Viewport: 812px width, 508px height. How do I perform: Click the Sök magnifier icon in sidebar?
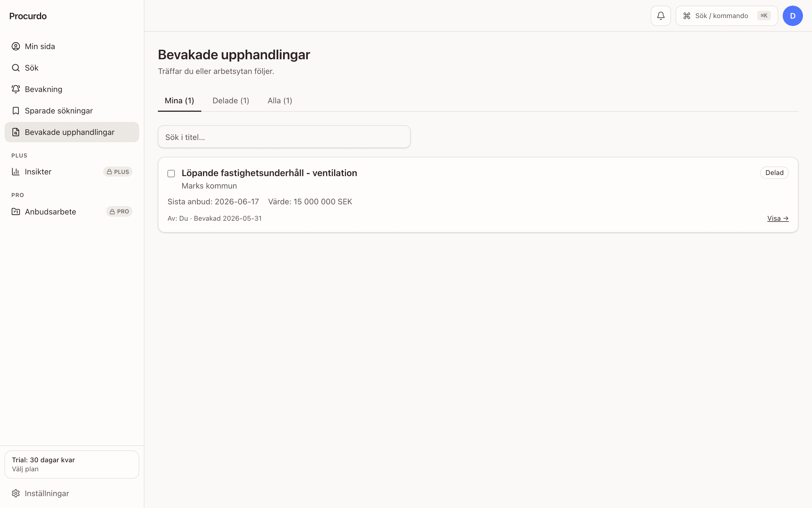pyautogui.click(x=16, y=68)
